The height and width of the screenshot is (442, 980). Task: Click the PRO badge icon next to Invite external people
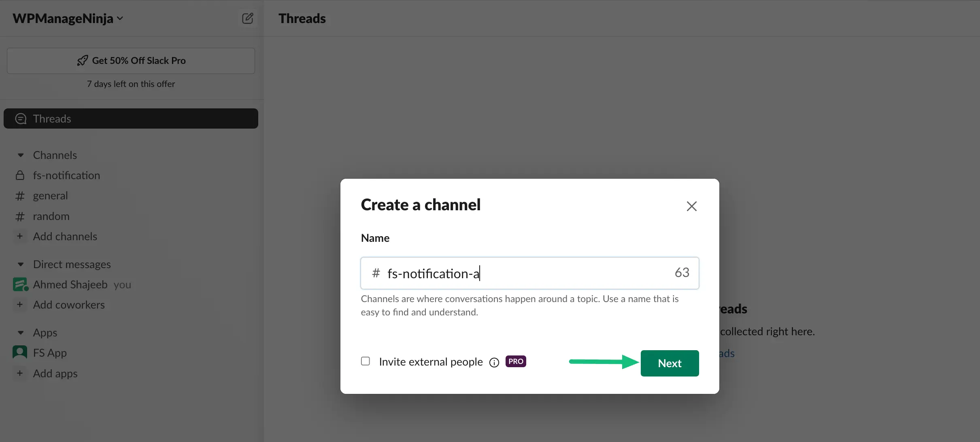click(x=516, y=361)
